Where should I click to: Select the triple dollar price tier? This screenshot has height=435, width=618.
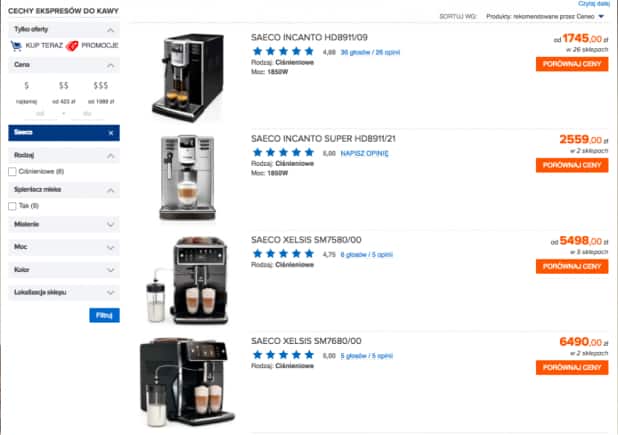[x=101, y=86]
